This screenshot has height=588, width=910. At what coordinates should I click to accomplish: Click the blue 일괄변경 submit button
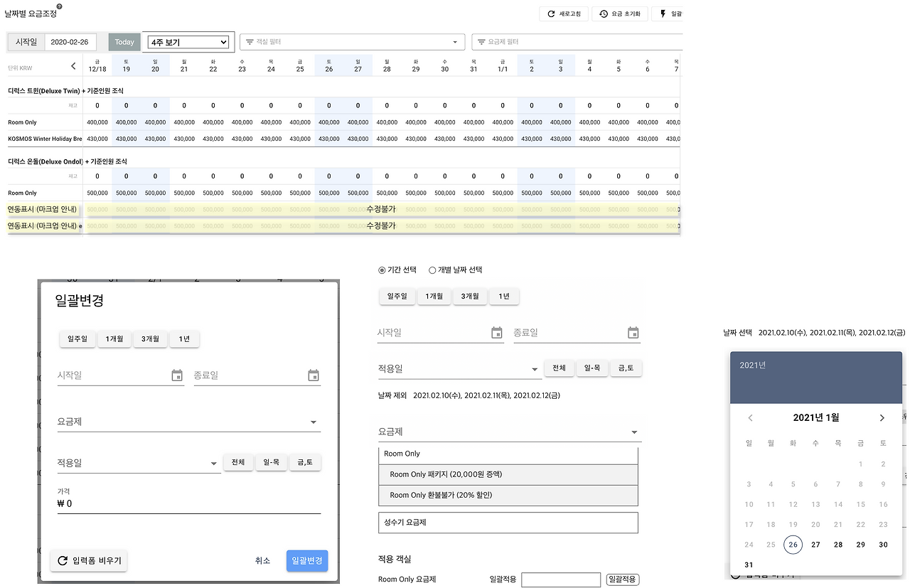pyautogui.click(x=307, y=560)
